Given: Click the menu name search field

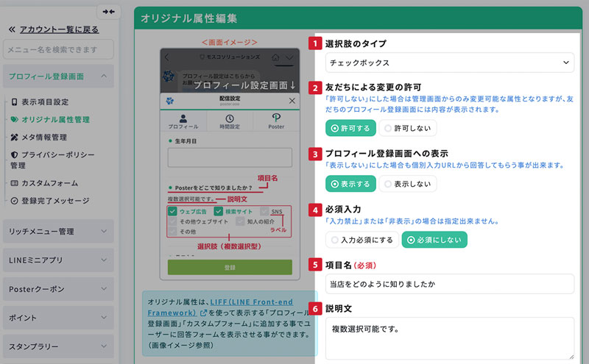Looking at the screenshot, I should click(x=58, y=49).
